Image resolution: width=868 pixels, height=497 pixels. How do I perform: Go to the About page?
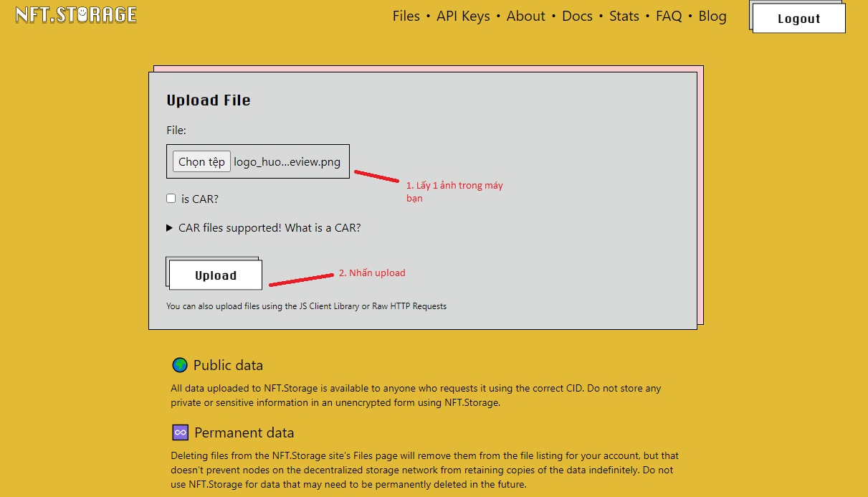click(526, 16)
